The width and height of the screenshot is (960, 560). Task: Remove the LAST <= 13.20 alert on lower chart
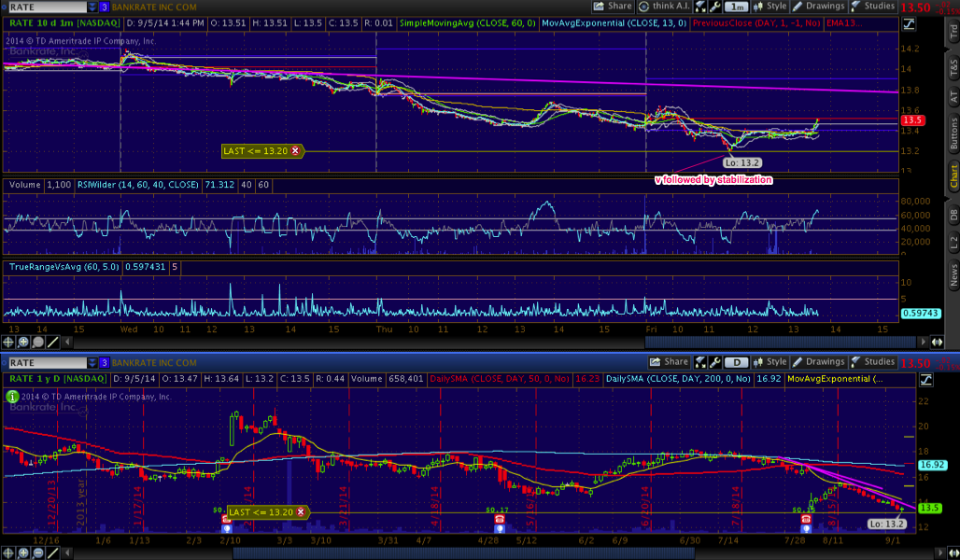pyautogui.click(x=302, y=511)
